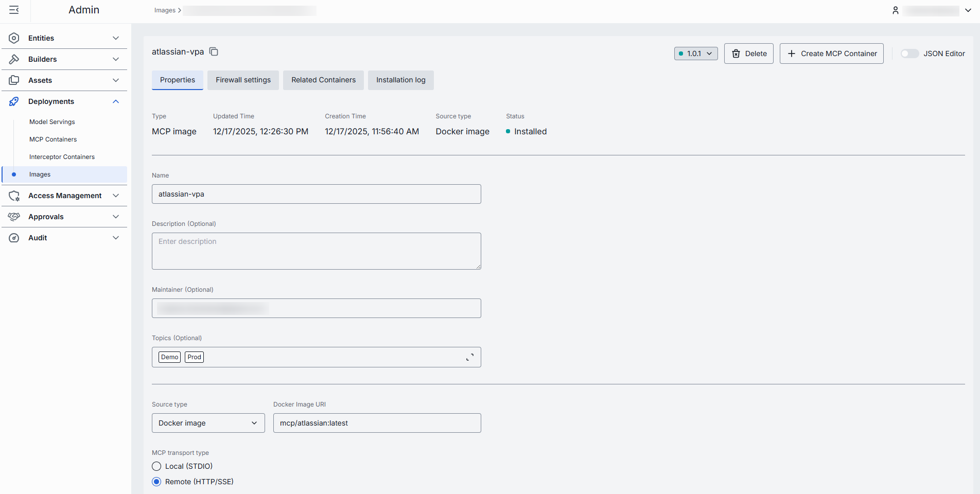Click the Audit compass icon
980x494 pixels.
(14, 238)
